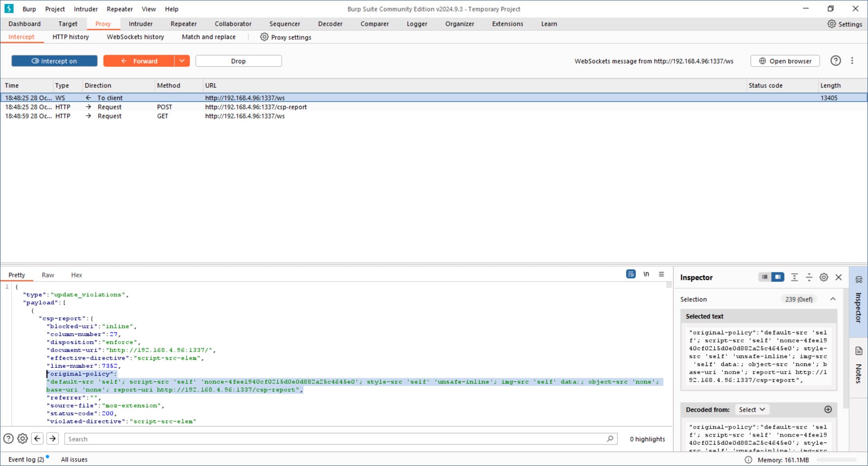This screenshot has width=868, height=466.
Task: Click the help question mark near Open browser
Action: pos(835,61)
